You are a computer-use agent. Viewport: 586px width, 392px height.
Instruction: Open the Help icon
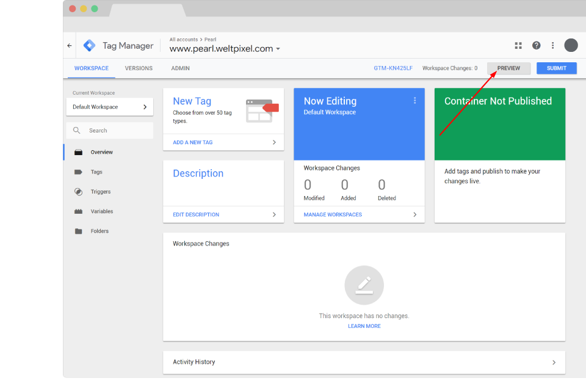(536, 45)
